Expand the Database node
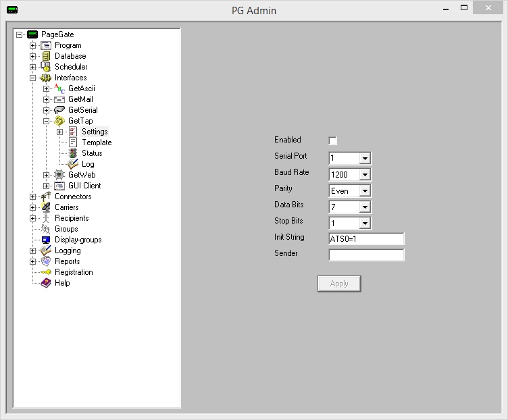 (x=32, y=56)
